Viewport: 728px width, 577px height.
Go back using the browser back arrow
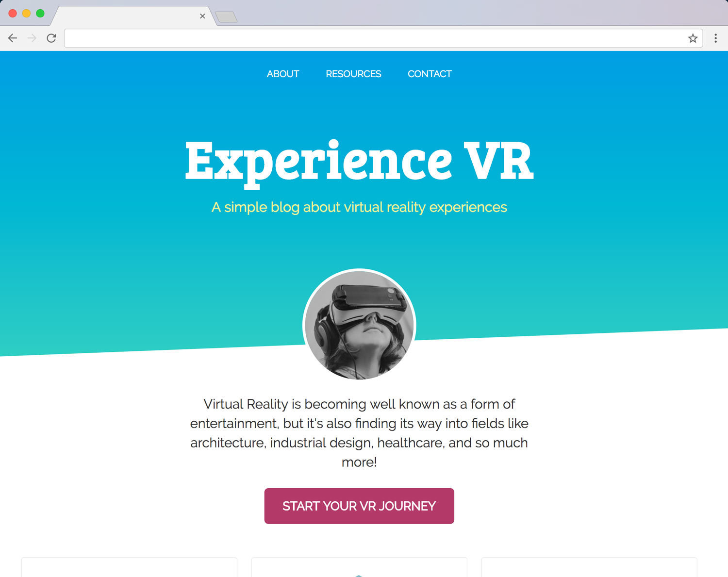13,38
